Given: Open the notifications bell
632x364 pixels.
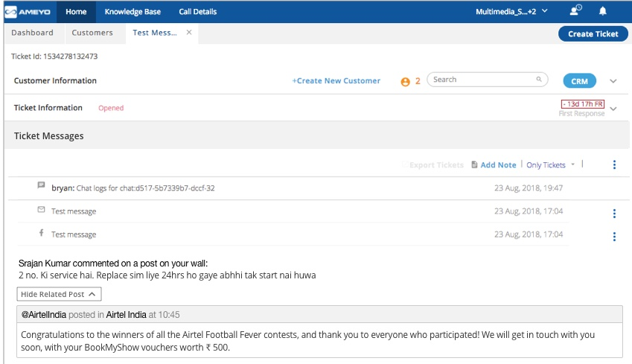Looking at the screenshot, I should click(602, 11).
